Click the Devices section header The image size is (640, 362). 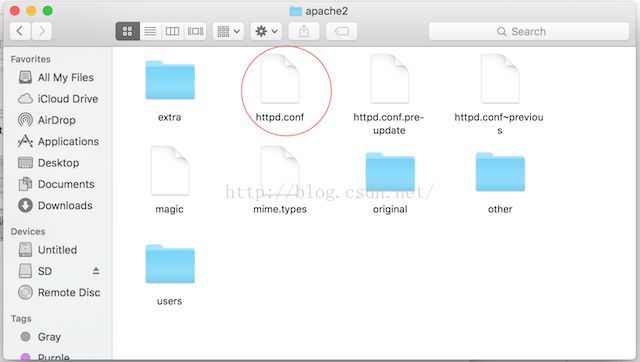click(x=28, y=231)
